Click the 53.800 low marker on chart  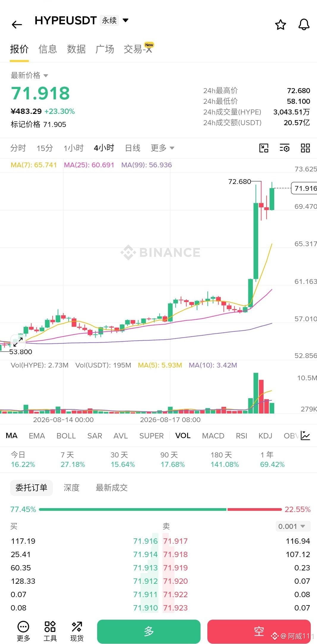click(x=20, y=352)
